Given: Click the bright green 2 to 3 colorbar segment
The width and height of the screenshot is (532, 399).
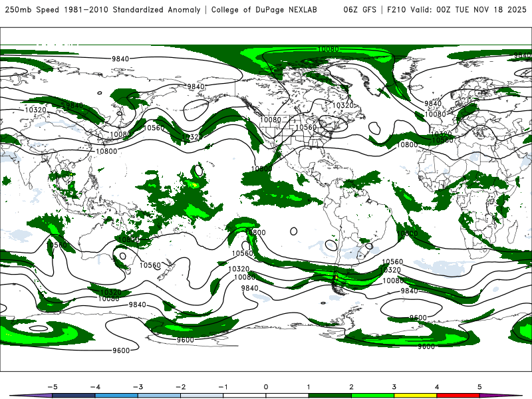Looking at the screenshot, I should coord(372,396).
